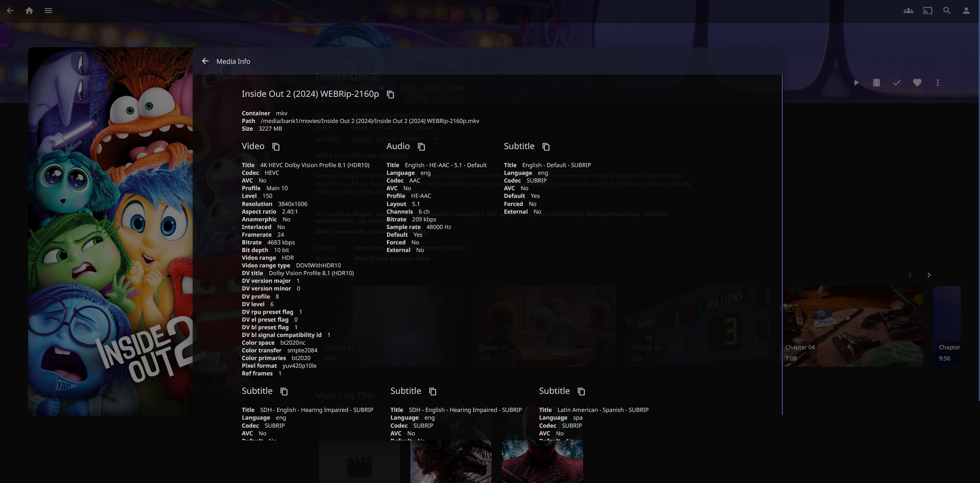Select the Chapter 04 thumbnail
This screenshot has height=483, width=980.
853,326
